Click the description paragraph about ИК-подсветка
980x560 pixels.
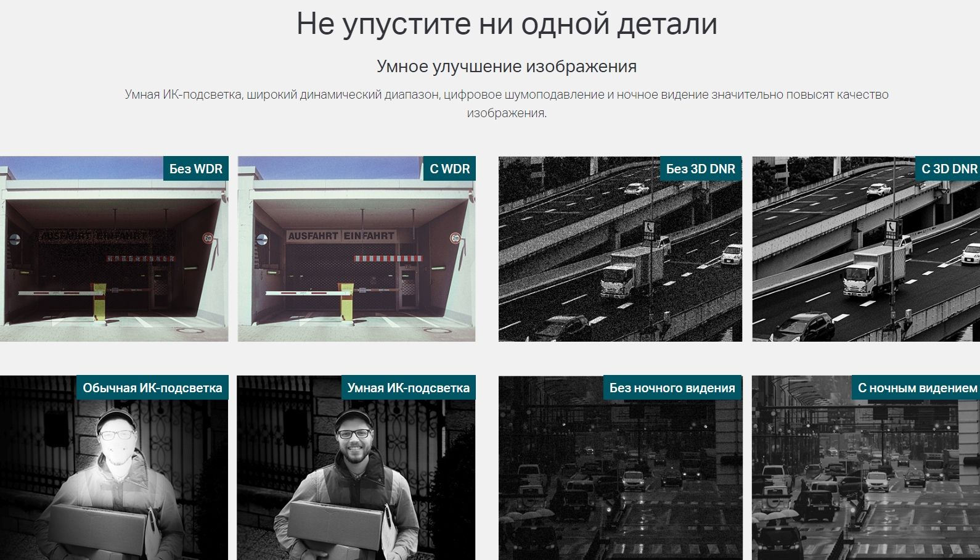coord(507,104)
